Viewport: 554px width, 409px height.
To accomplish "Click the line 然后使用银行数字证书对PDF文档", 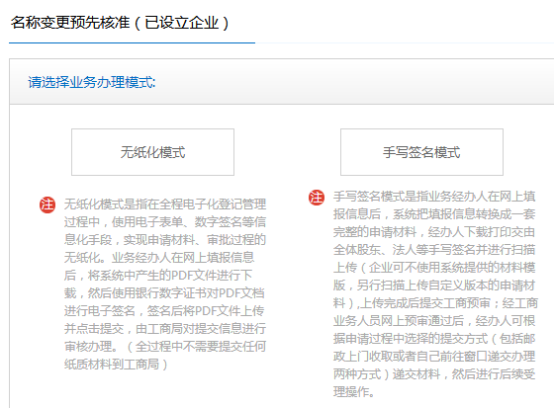I will (x=176, y=293).
